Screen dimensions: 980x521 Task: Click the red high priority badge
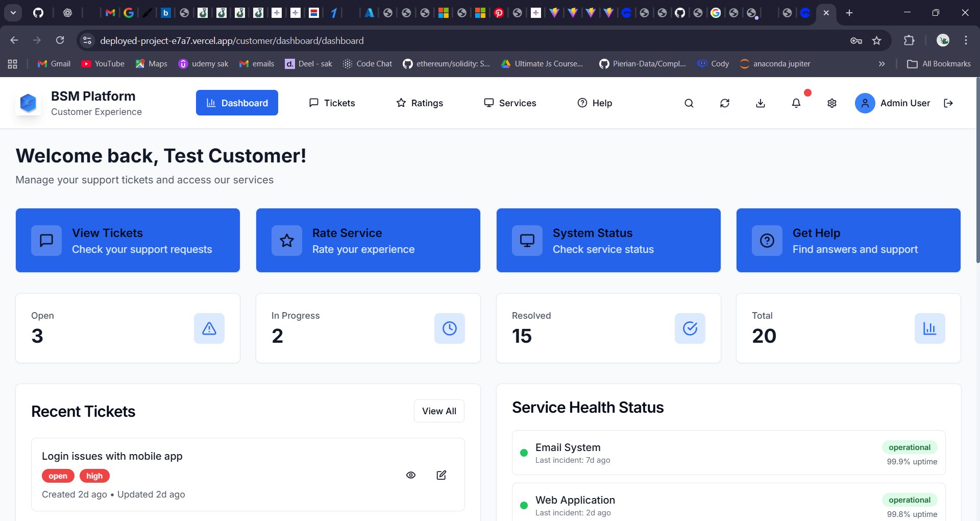(94, 476)
